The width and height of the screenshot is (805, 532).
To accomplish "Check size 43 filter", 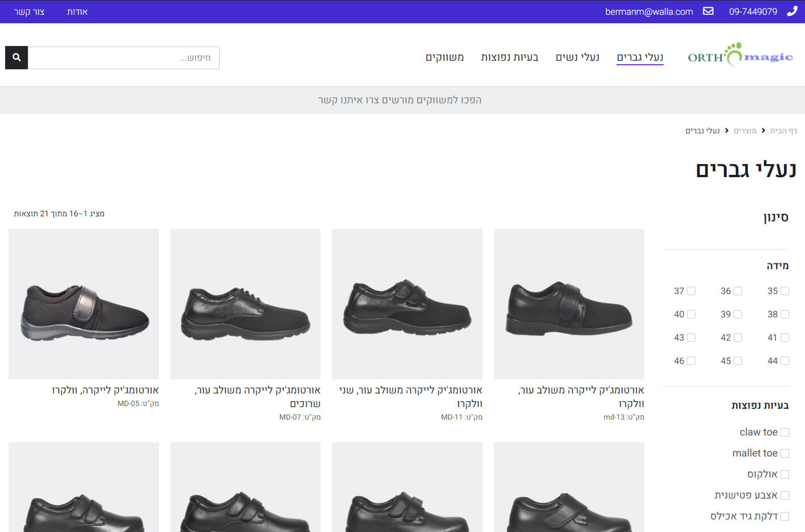I will click(691, 337).
